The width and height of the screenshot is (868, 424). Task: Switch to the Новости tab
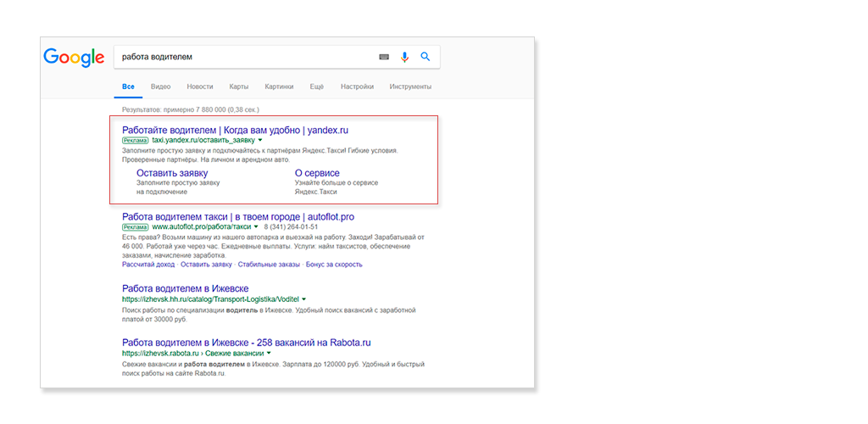tap(200, 86)
